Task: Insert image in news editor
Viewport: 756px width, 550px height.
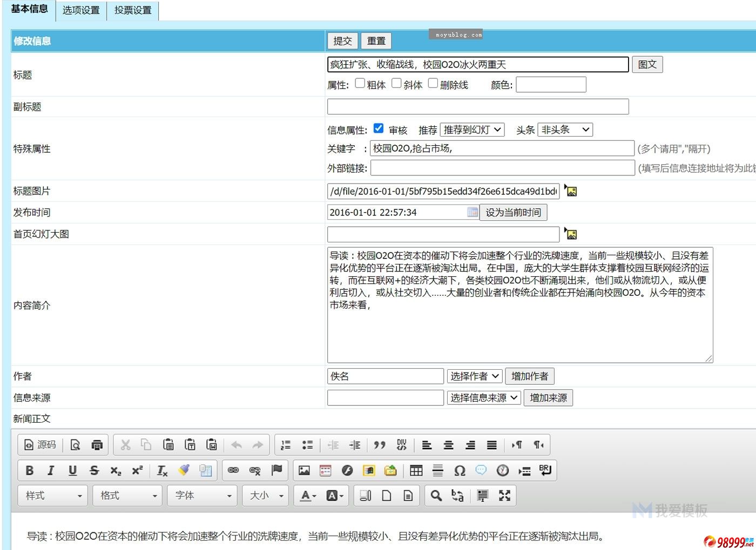Action: (304, 471)
